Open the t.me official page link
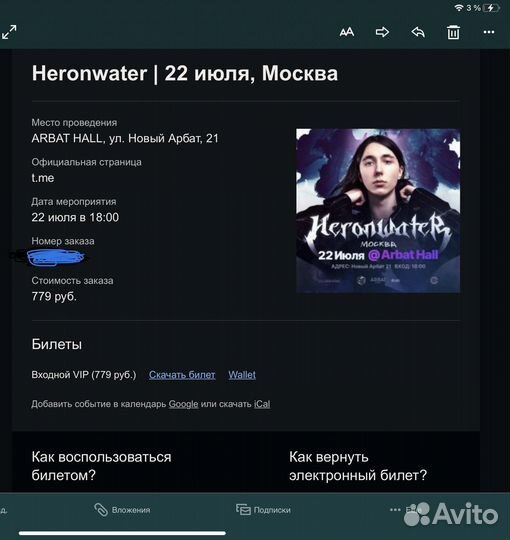Image resolution: width=510 pixels, height=540 pixels. coord(43,178)
